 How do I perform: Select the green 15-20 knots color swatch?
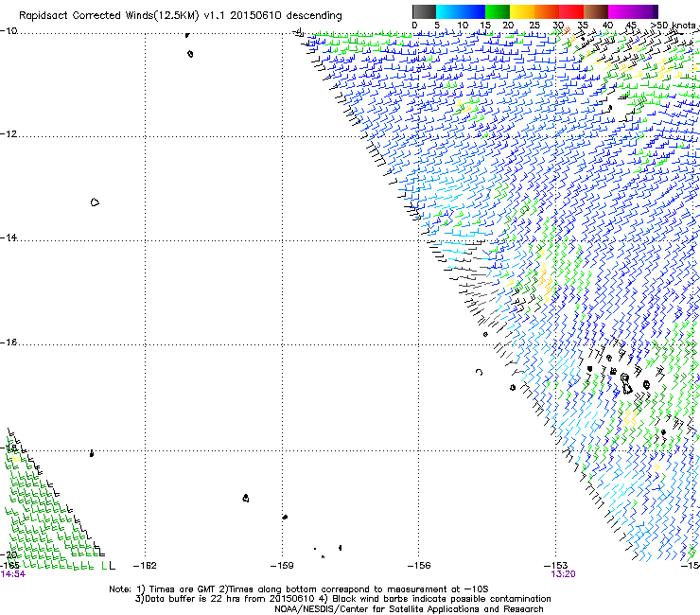click(498, 11)
